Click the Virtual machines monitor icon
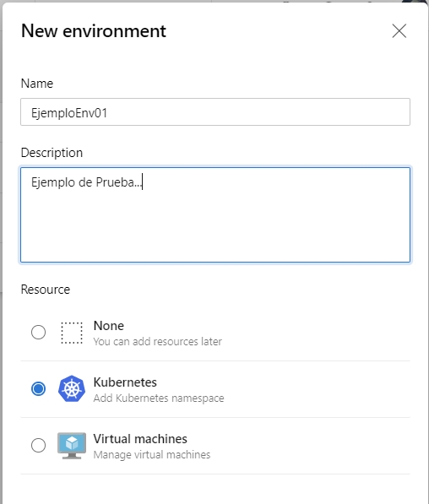The height and width of the screenshot is (504, 429). pyautogui.click(x=72, y=446)
